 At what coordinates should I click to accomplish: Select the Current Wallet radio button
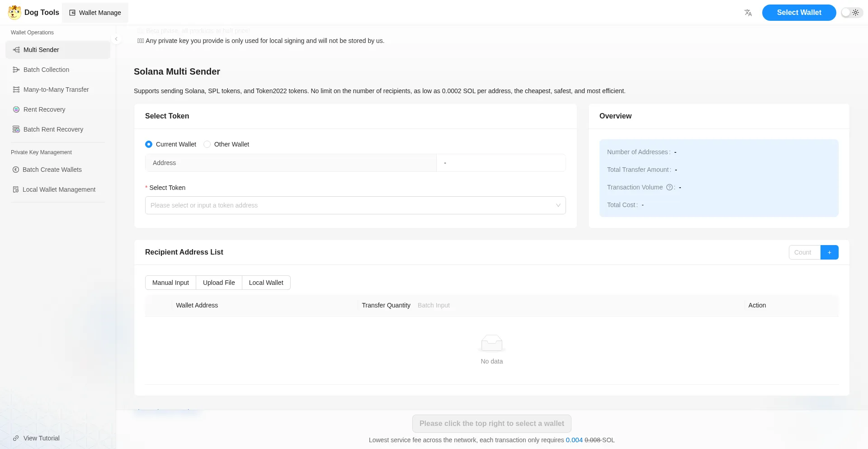(149, 144)
